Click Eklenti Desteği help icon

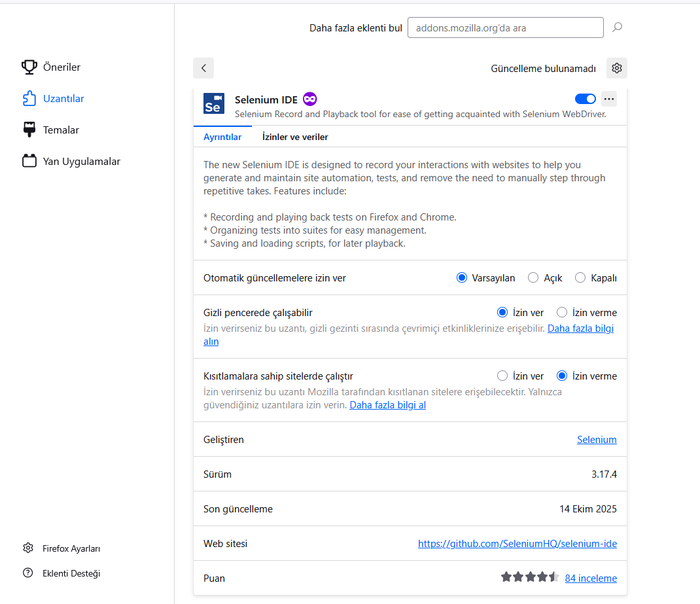tap(28, 573)
